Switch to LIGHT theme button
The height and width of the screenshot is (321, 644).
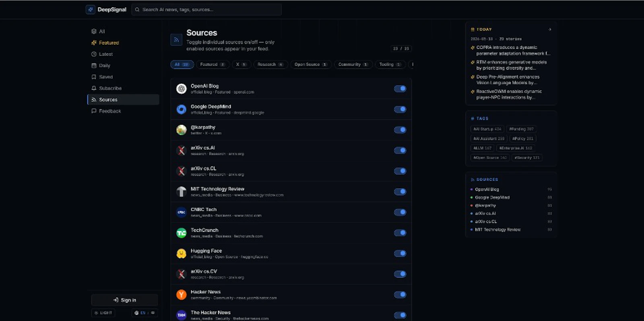pyautogui.click(x=103, y=313)
